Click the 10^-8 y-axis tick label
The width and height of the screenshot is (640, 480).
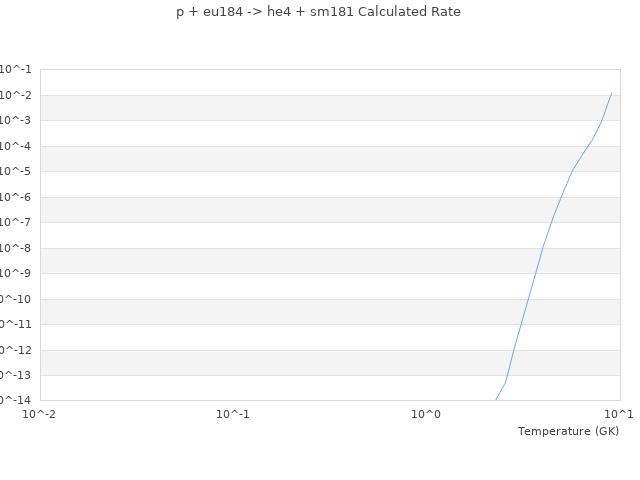point(15,248)
